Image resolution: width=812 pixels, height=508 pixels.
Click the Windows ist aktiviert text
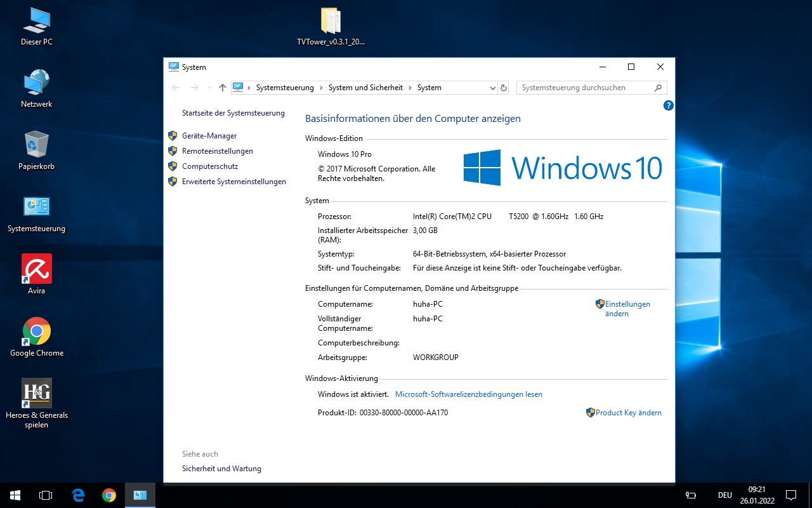[353, 394]
